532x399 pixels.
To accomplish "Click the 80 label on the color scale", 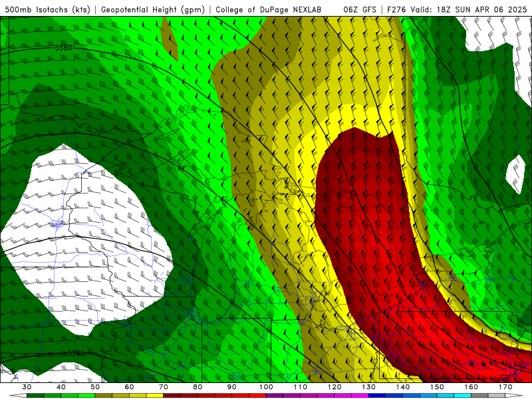I will coord(198,387).
